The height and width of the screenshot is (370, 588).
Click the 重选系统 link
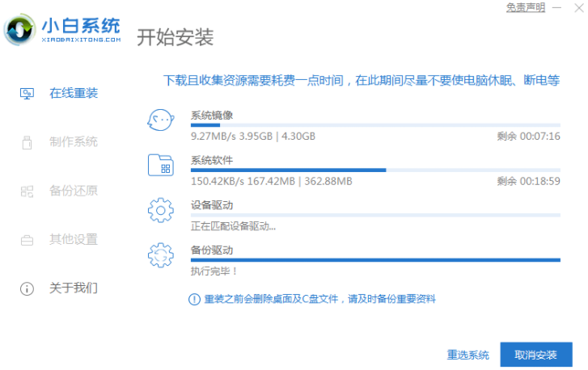(467, 355)
